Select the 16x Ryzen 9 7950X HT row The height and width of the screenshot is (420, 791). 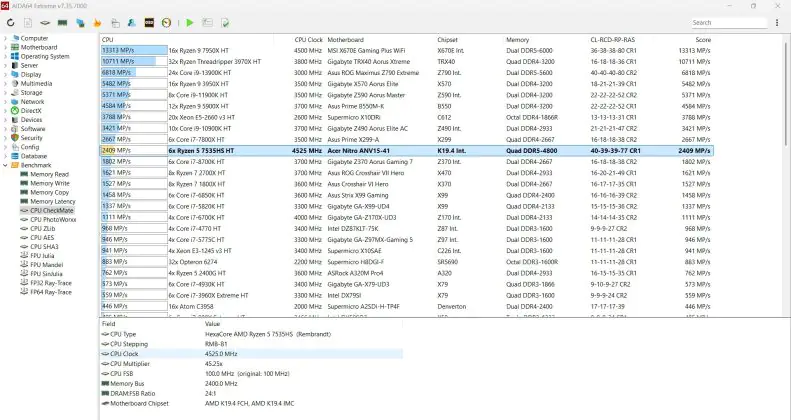pos(407,50)
